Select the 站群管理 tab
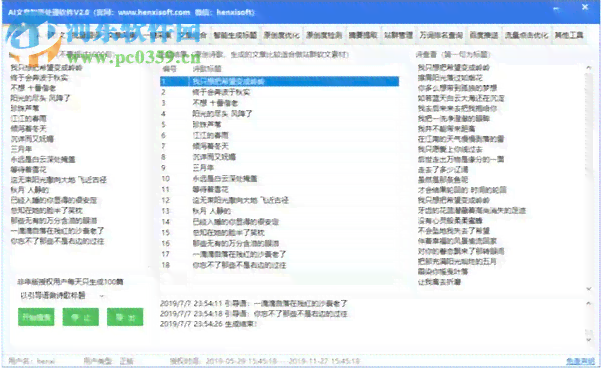601x368 pixels. click(x=398, y=35)
